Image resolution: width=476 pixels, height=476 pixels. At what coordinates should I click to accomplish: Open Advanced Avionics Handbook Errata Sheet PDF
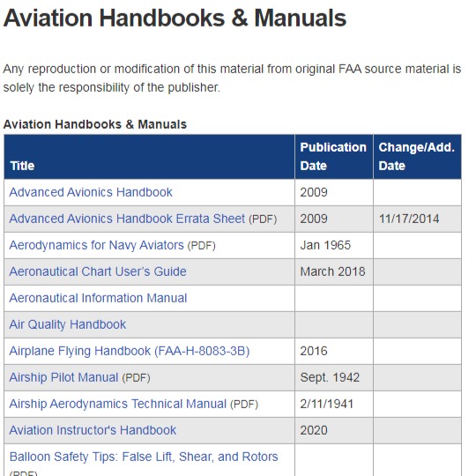127,219
